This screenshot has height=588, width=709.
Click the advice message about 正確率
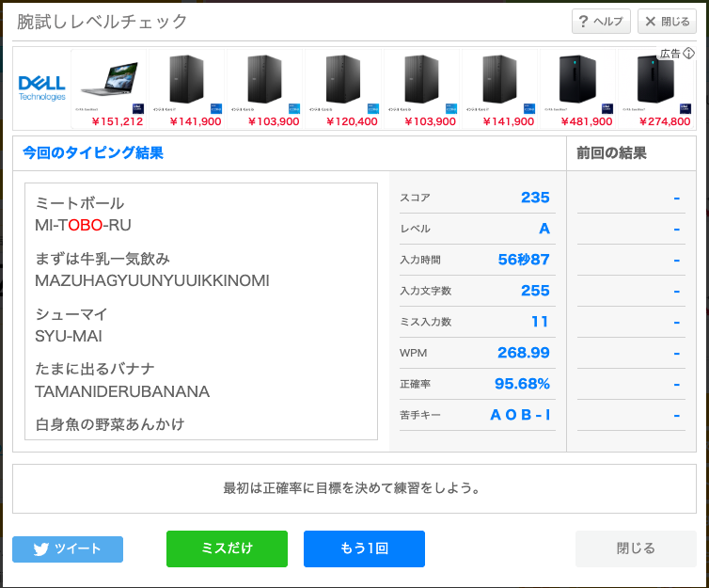click(353, 488)
